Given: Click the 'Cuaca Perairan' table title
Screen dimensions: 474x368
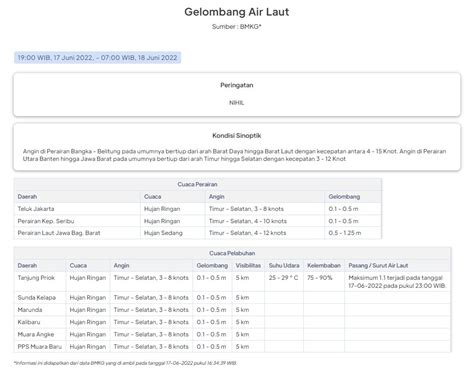Looking at the screenshot, I should pos(197,184).
